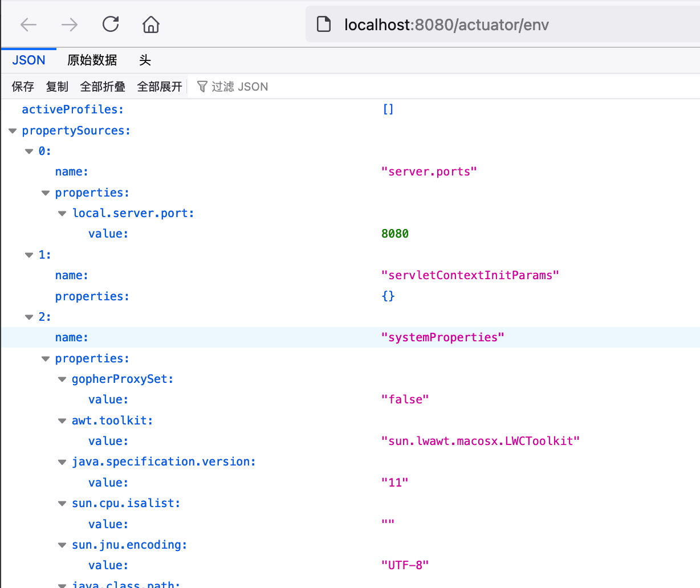Collapse properties under systemProperties
700x588 pixels.
[46, 359]
